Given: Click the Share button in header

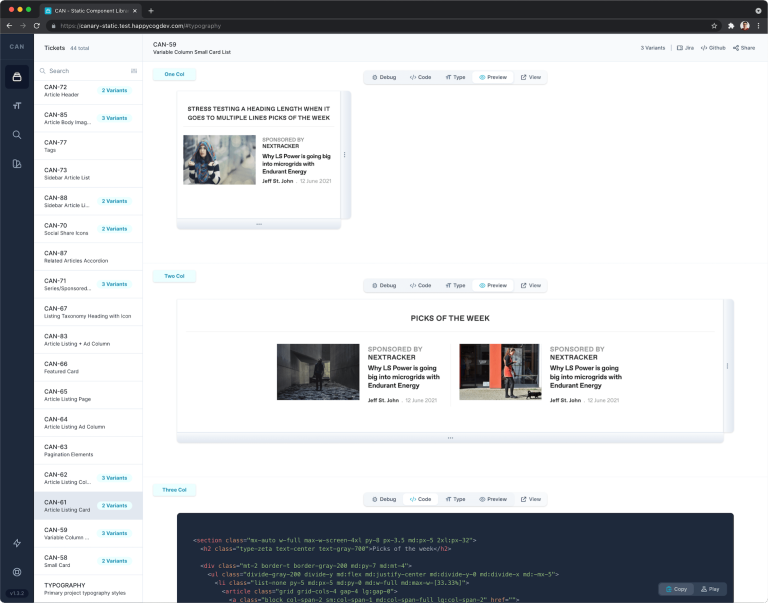Looking at the screenshot, I should point(744,48).
